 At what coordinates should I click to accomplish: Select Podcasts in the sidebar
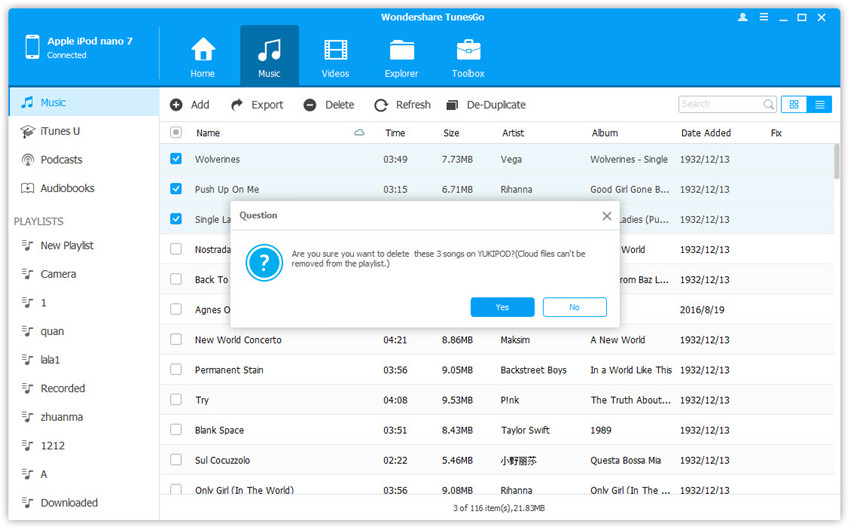click(61, 160)
